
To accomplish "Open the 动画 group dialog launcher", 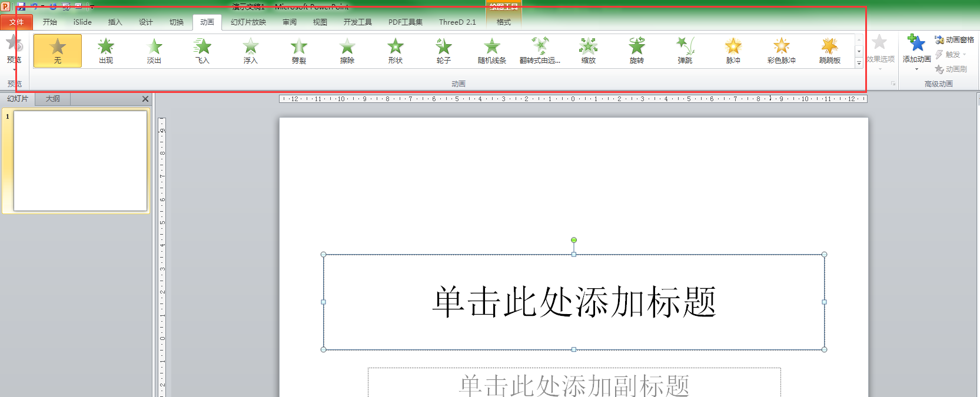I will (893, 84).
